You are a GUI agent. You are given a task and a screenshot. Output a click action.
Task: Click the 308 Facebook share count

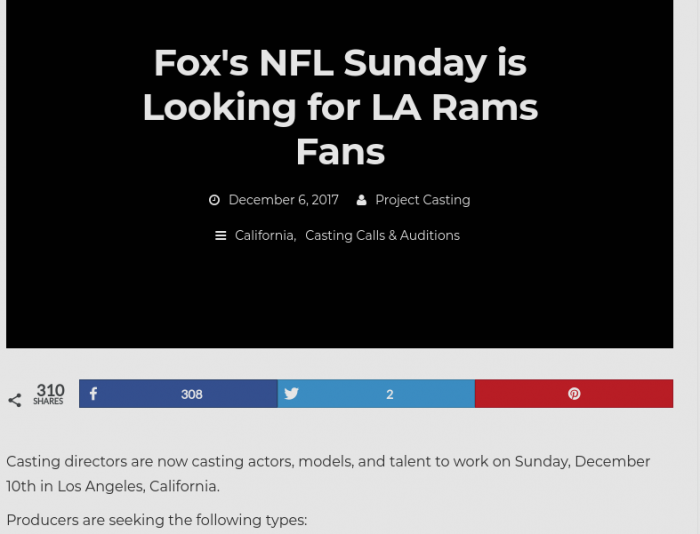[192, 394]
